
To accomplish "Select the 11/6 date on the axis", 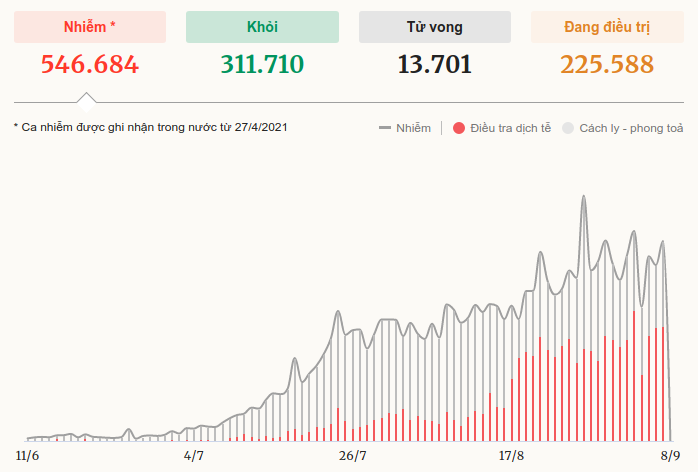I will click(28, 456).
